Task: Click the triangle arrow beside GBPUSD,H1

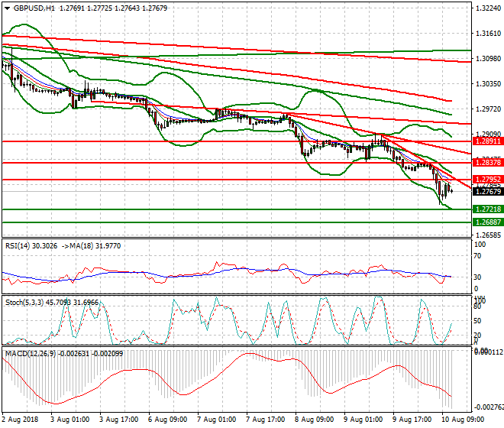Action: (x=6, y=7)
